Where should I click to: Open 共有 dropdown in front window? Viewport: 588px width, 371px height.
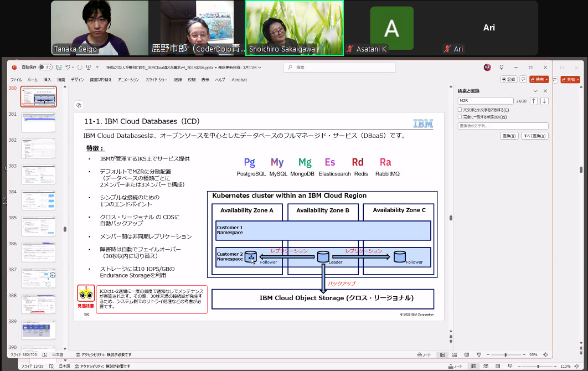[546, 80]
